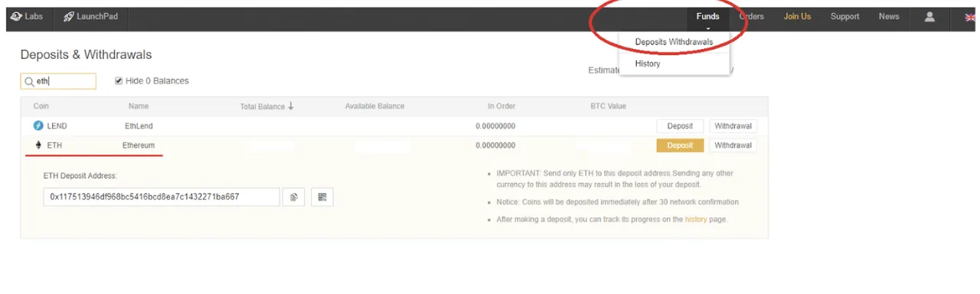Click the Withdrawal button in ETH row
Image resolution: width=980 pixels, height=294 pixels.
click(x=733, y=145)
